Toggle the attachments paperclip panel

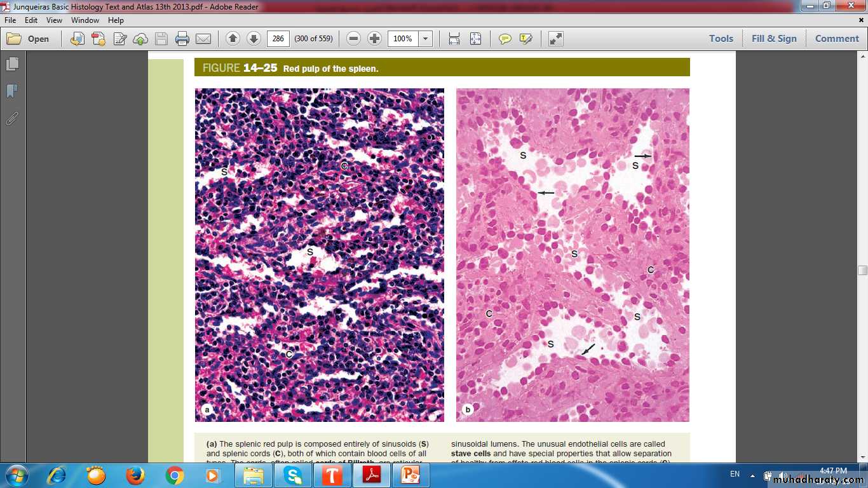tap(12, 118)
